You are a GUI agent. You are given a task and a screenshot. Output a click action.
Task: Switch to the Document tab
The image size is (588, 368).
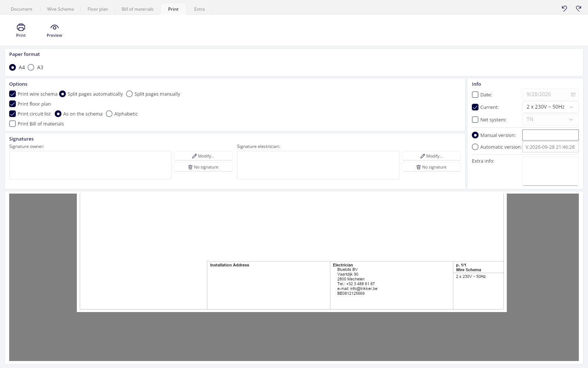(22, 9)
